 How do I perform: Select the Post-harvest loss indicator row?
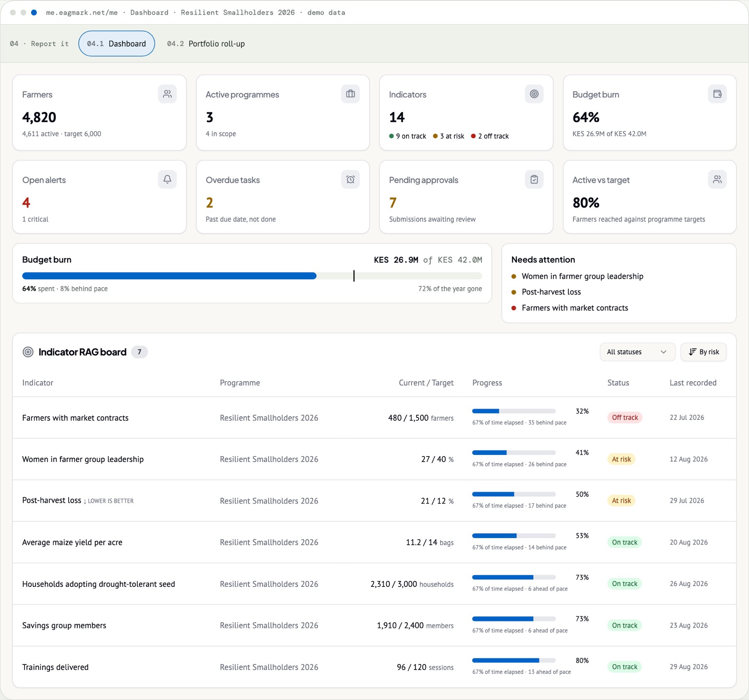coord(374,501)
